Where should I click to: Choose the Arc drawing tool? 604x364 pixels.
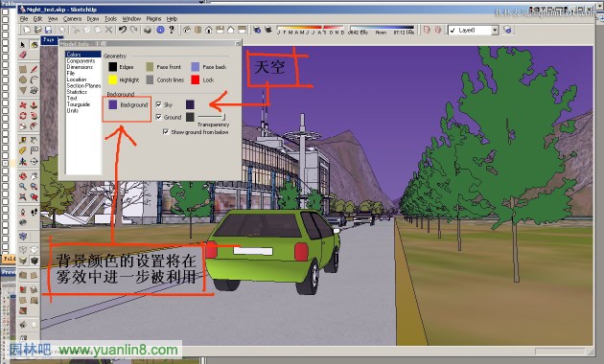coord(34,80)
